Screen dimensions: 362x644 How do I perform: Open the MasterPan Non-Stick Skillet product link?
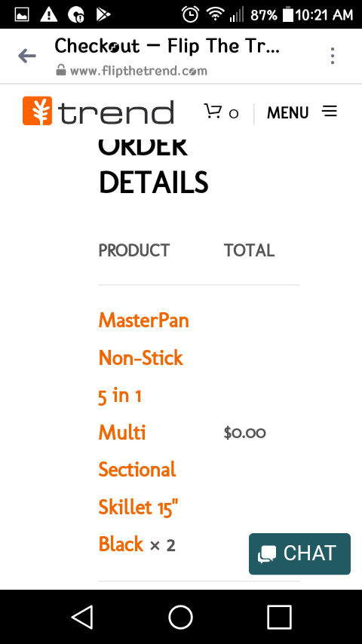pos(143,433)
